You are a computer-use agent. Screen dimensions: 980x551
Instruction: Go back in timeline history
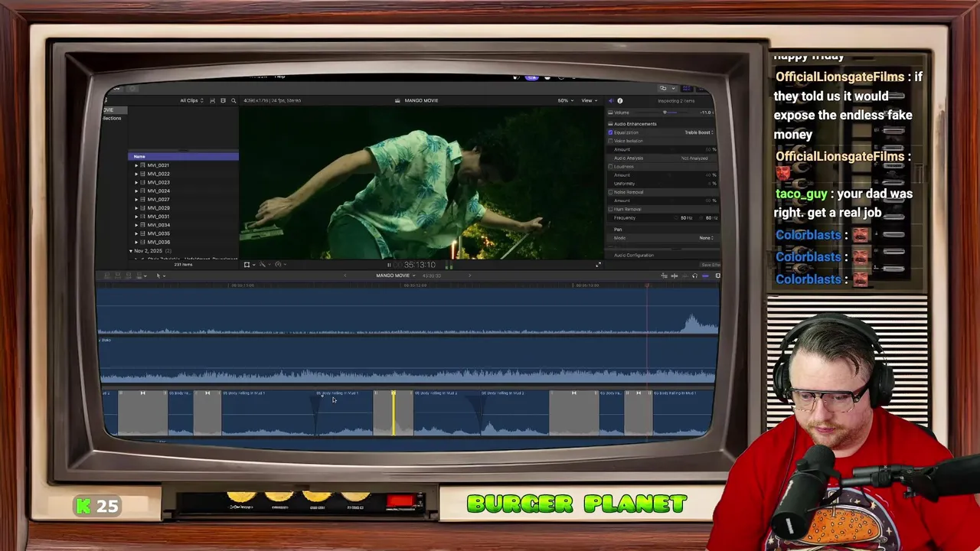click(x=345, y=275)
